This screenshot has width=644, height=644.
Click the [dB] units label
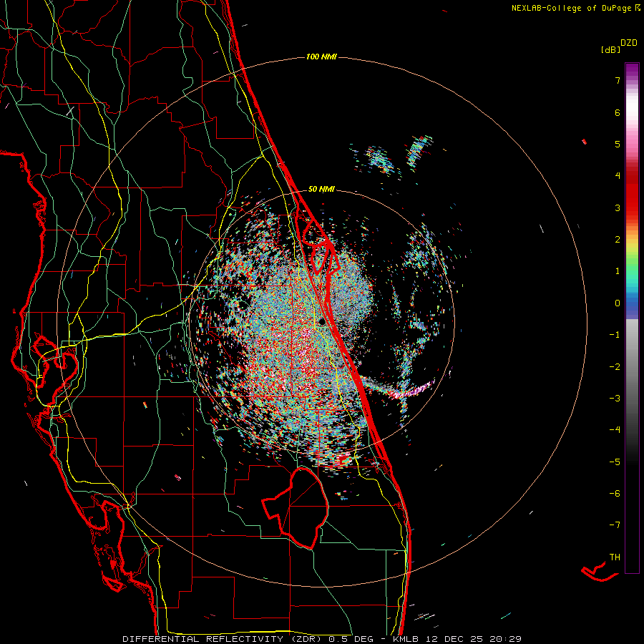pyautogui.click(x=610, y=50)
